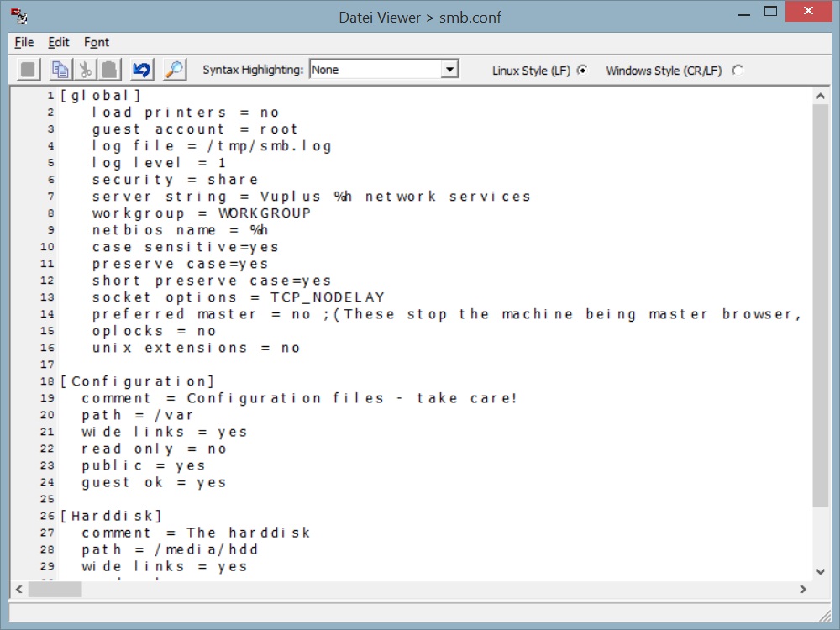The image size is (840, 630).
Task: Click 'wide links = yes' on line 29
Action: (165, 567)
